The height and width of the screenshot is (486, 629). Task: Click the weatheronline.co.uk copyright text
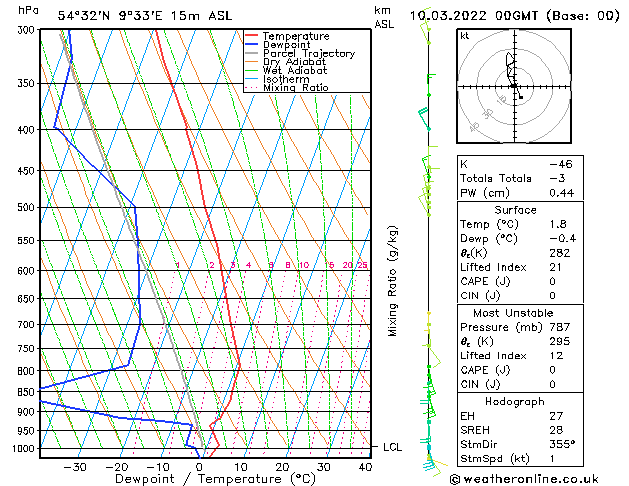pos(524,479)
